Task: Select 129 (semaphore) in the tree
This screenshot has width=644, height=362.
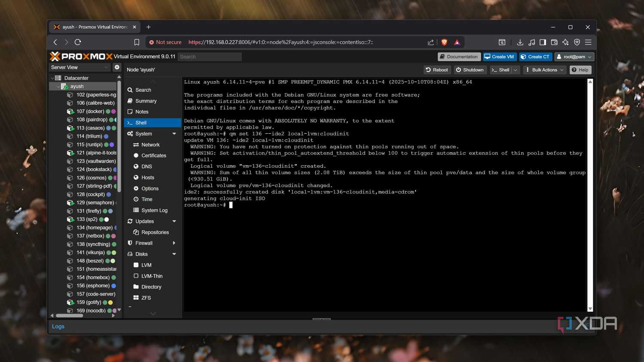Action: click(95, 203)
